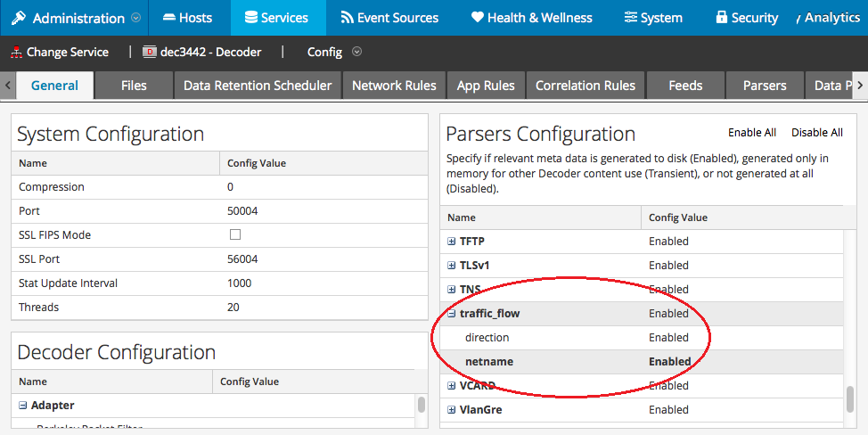Switch to the Network Rules tab
Image resolution: width=868 pixels, height=435 pixels.
coord(394,86)
